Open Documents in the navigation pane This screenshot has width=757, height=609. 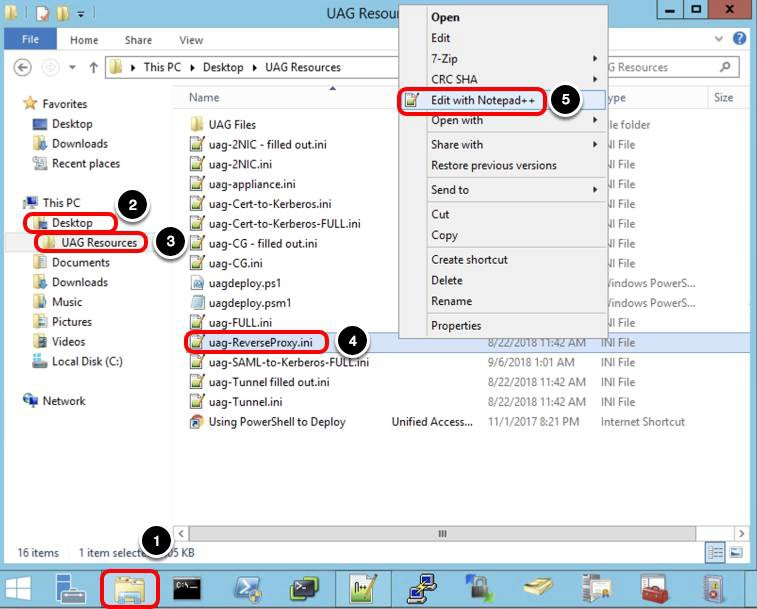(81, 262)
